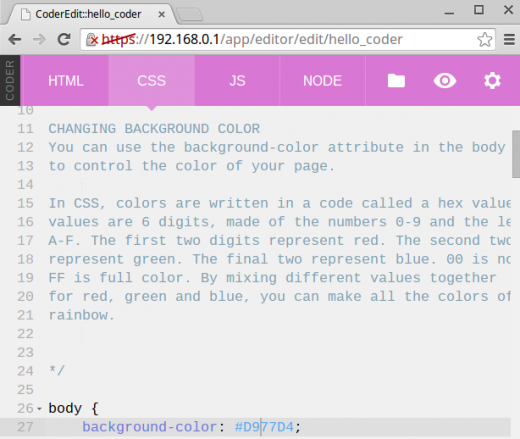
Task: Preview the app with the eye icon
Action: click(445, 81)
